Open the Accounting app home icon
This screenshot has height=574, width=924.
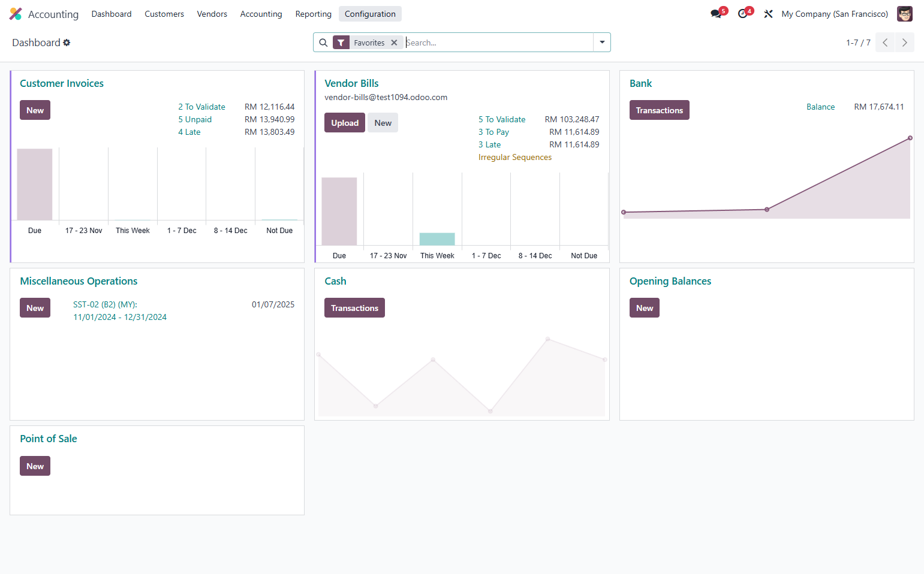(16, 14)
